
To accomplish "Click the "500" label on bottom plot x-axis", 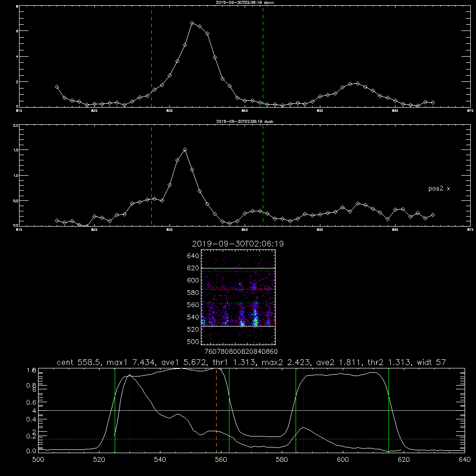I will 38,460.
